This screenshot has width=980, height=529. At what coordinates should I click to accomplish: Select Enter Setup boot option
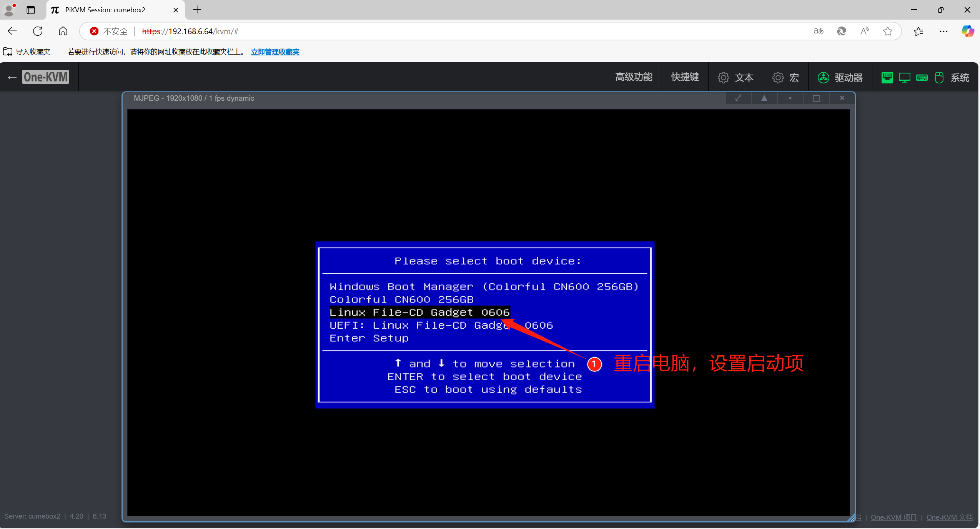[x=369, y=338]
